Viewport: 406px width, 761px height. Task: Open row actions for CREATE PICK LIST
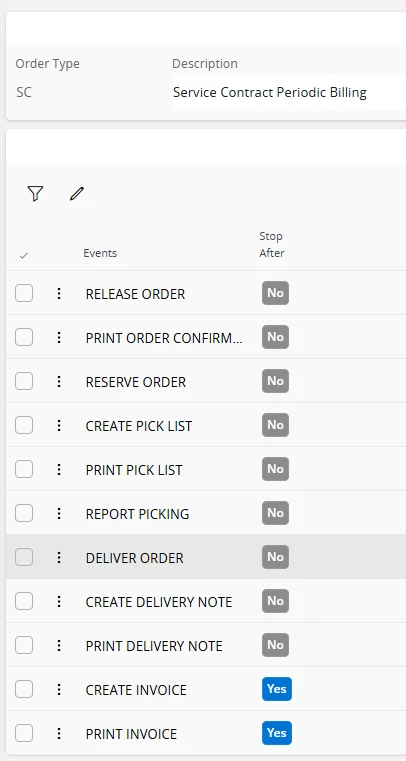point(59,426)
